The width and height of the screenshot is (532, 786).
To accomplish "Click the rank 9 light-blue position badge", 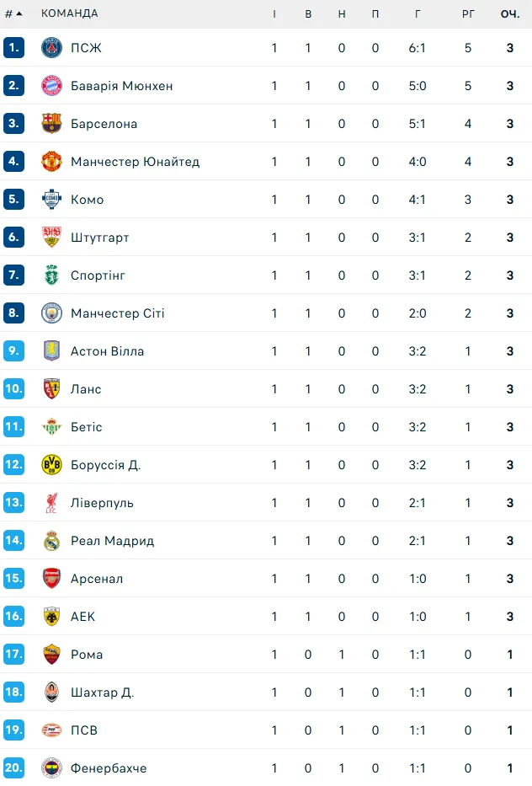I will pyautogui.click(x=13, y=351).
